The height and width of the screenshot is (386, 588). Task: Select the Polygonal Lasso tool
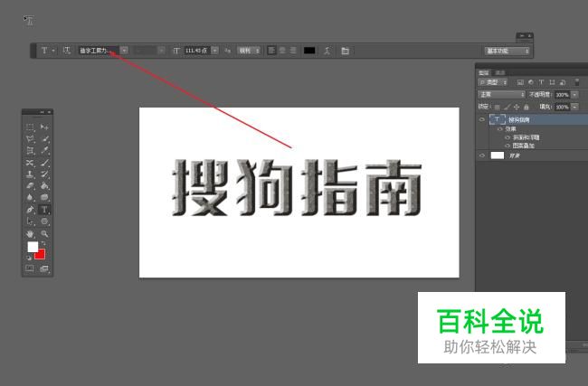coord(30,139)
